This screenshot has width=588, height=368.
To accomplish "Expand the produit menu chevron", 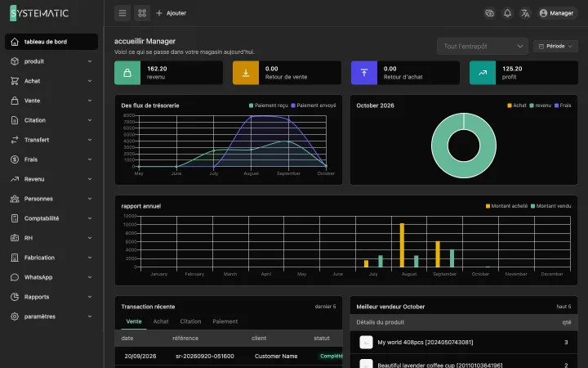I will click(90, 61).
